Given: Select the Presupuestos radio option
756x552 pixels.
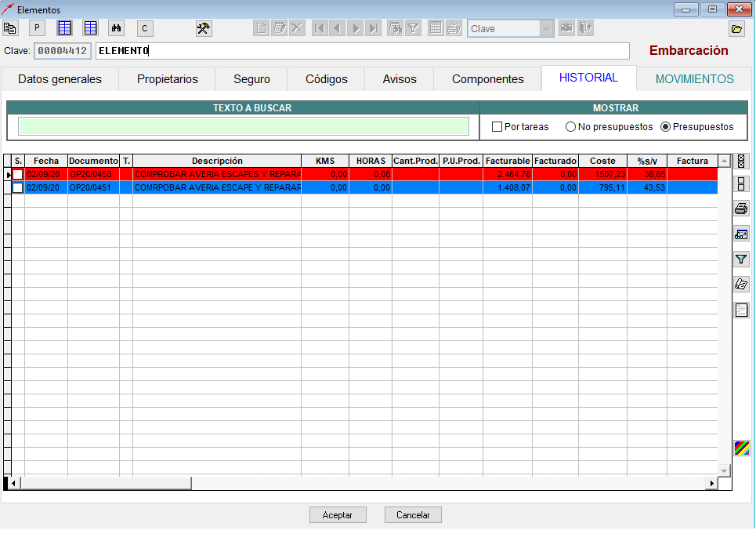Looking at the screenshot, I should (x=666, y=127).
